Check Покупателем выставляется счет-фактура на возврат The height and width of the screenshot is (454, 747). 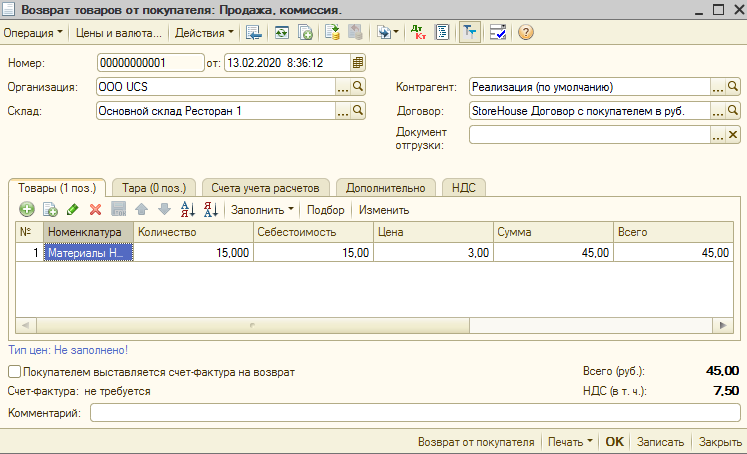click(15, 372)
